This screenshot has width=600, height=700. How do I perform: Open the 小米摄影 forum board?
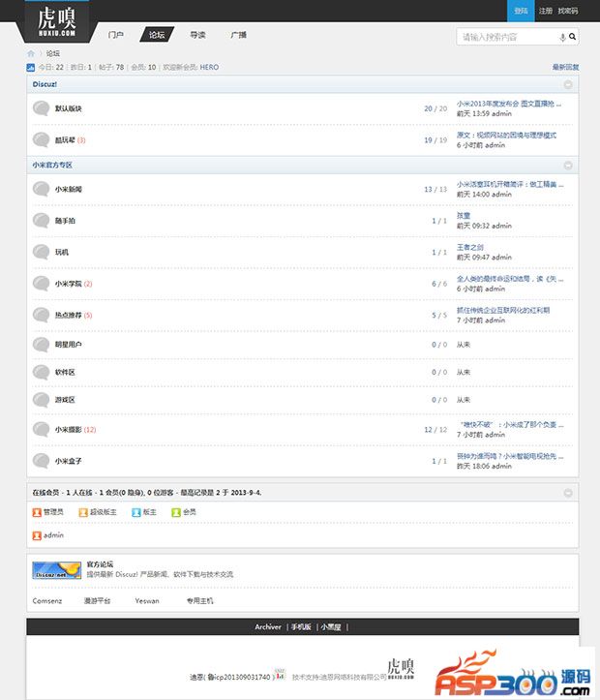click(x=69, y=430)
